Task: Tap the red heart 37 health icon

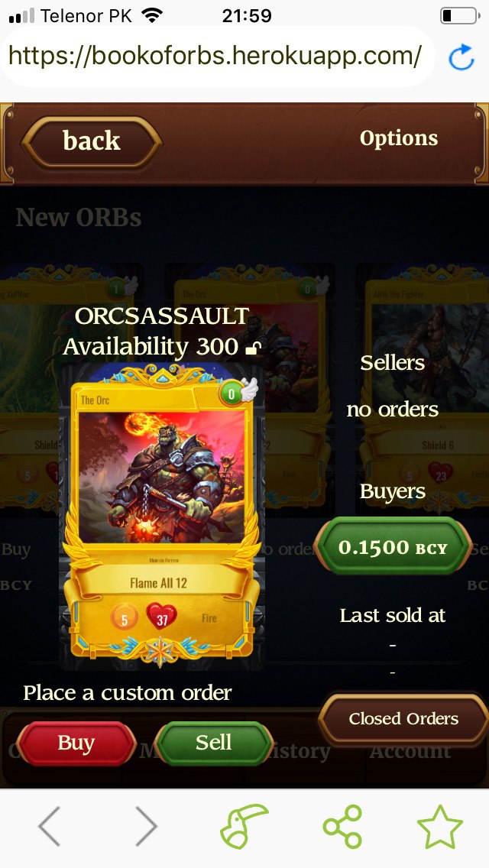Action: click(162, 617)
